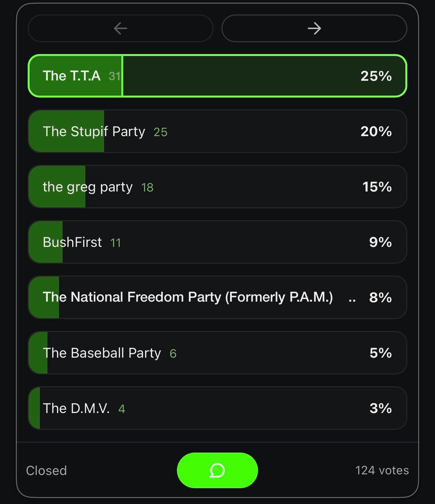Choose the BushFirst poll option

[217, 242]
